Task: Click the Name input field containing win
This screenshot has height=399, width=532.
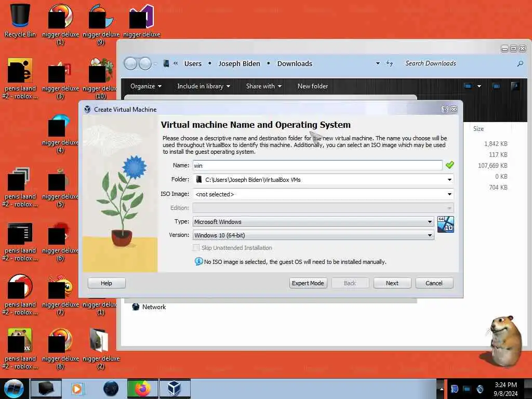Action: point(317,165)
